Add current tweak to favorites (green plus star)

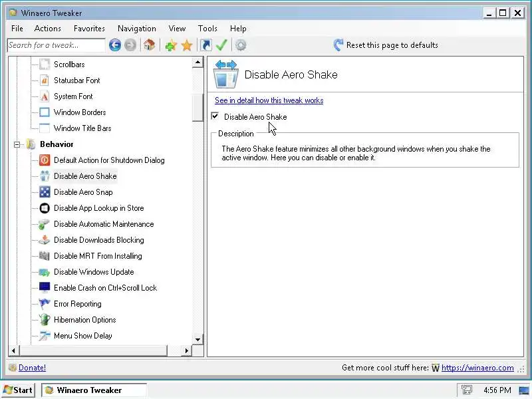171,45
